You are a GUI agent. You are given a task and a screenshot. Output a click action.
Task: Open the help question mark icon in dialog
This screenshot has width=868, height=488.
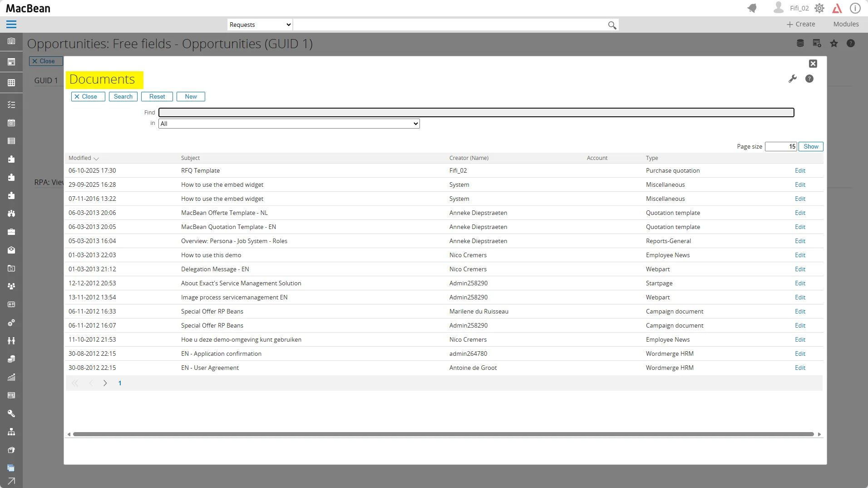(809, 79)
